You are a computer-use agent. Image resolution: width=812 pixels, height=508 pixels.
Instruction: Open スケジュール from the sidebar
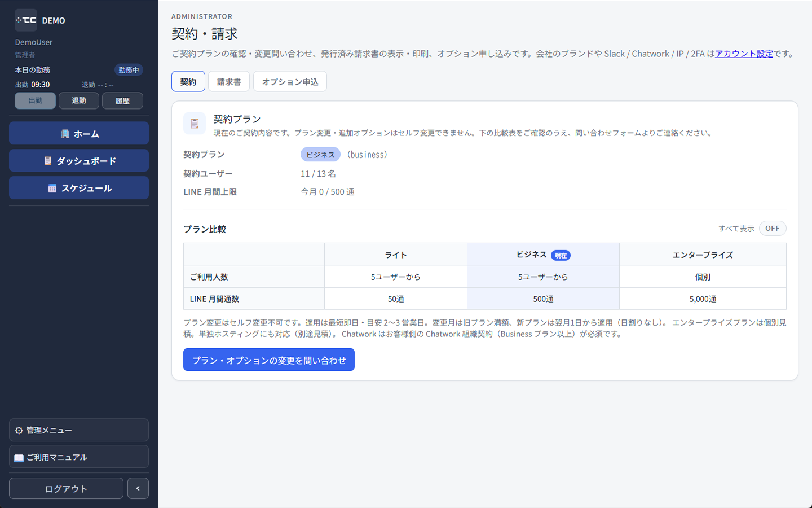pos(79,188)
